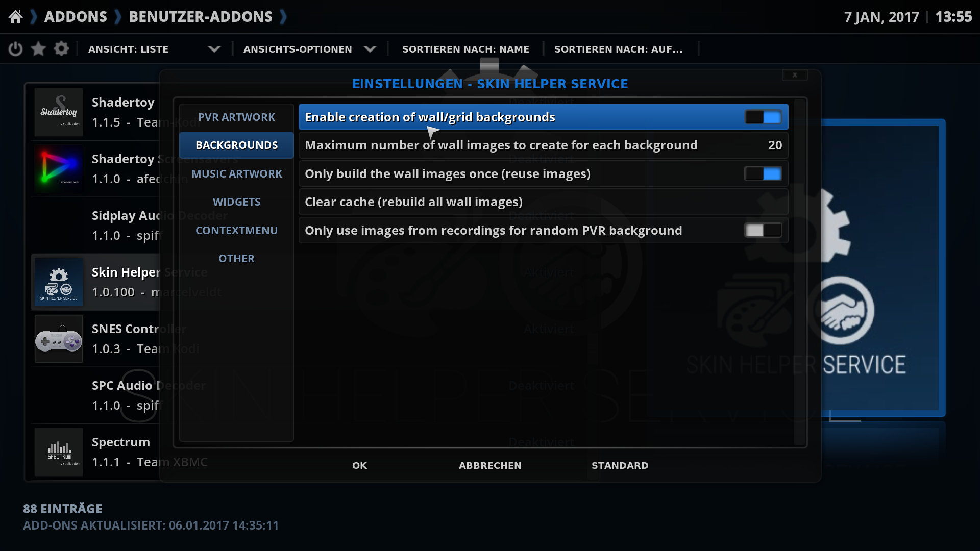
Task: Confirm settings with the OK button
Action: tap(359, 465)
